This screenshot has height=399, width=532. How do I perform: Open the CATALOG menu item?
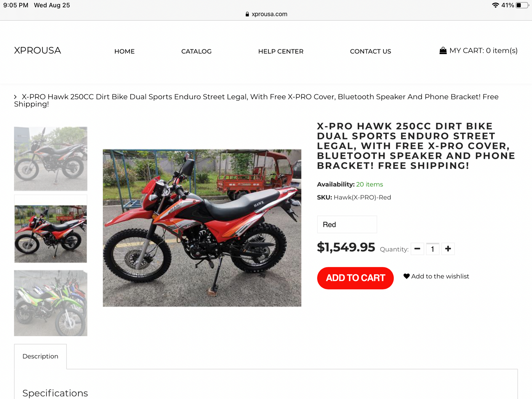(x=196, y=51)
